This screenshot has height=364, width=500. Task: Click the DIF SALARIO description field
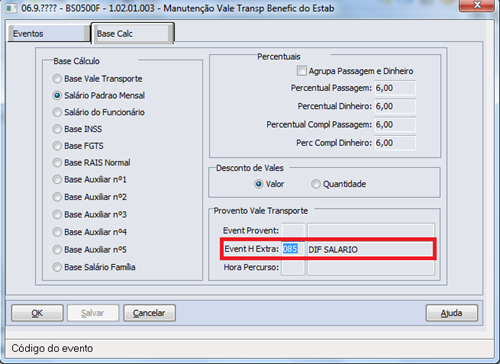370,249
